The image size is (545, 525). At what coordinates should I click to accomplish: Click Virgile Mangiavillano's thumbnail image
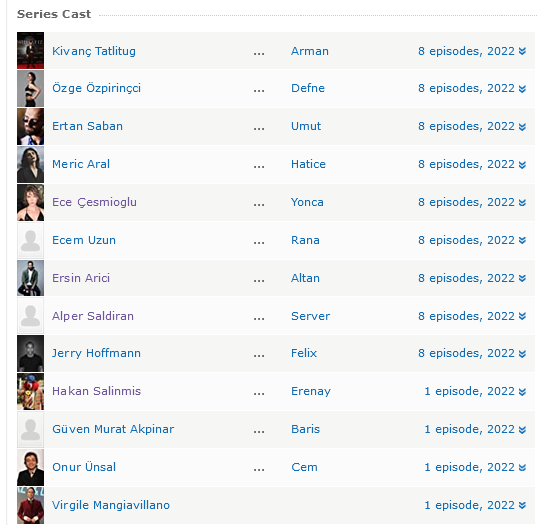31,506
